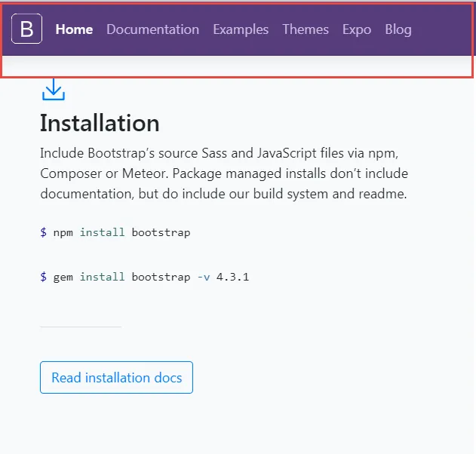Open the Blog nav link
Screen dimensions: 476x454
(x=398, y=29)
